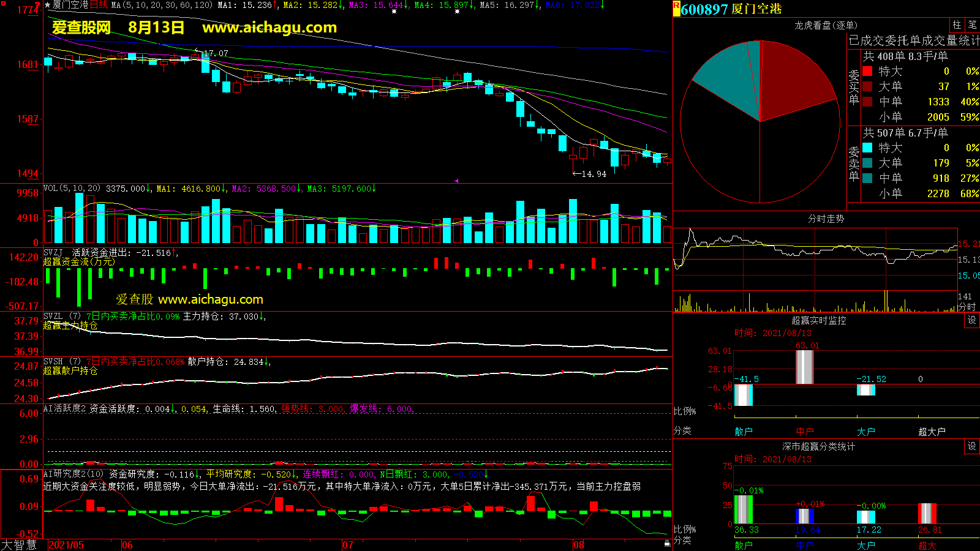Image resolution: width=980 pixels, height=551 pixels.
Task: Click the 龙虎看盘(逐单) panel title
Action: (826, 25)
